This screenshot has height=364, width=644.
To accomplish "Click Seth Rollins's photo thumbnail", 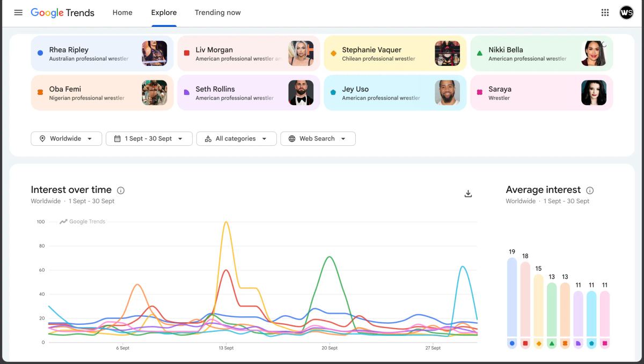I will 301,93.
